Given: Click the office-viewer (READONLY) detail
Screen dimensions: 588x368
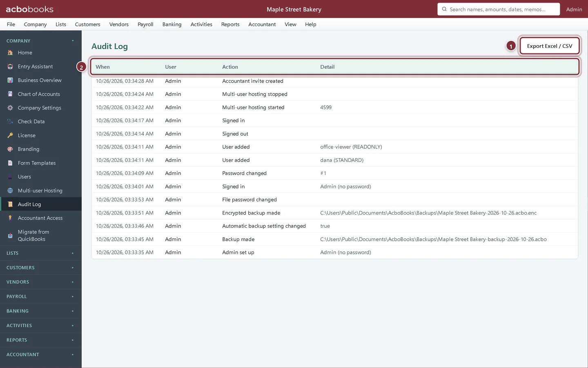Looking at the screenshot, I should (351, 147).
